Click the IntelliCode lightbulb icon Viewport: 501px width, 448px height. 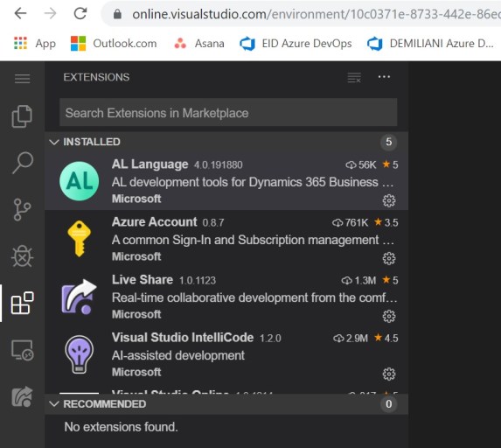click(80, 354)
